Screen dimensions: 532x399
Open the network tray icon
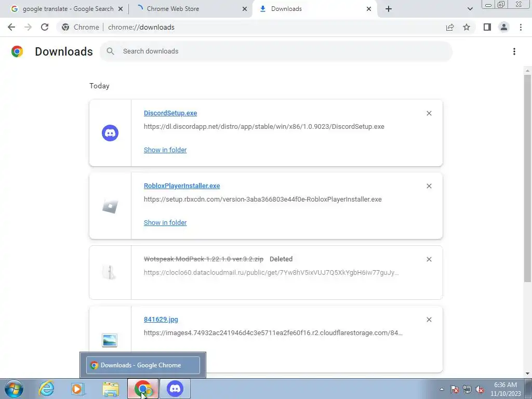467,389
